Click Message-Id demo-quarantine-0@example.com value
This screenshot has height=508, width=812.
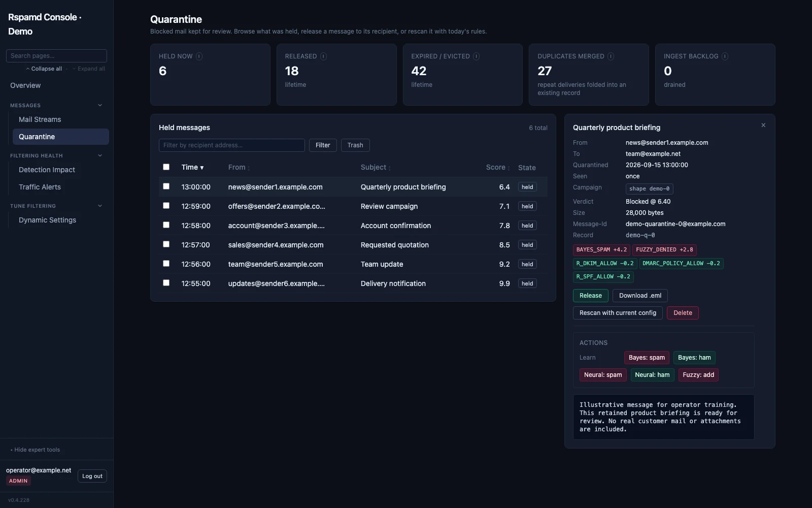[675, 224]
